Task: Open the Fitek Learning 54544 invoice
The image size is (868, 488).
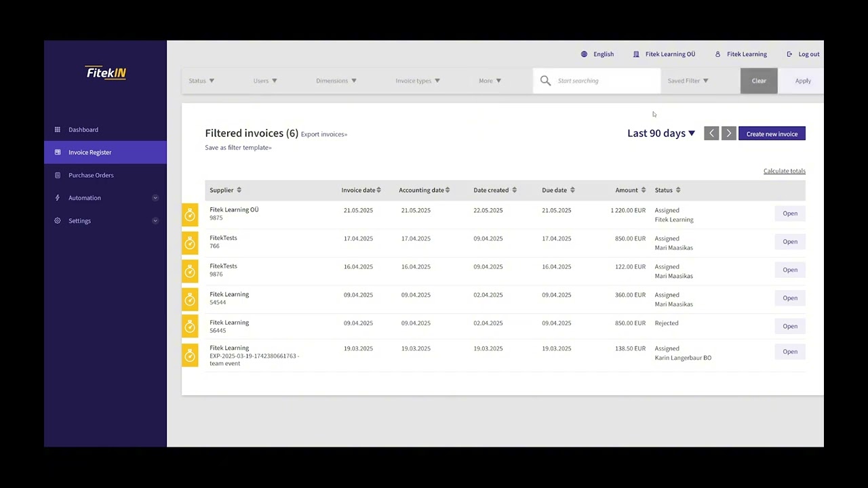Action: 790,298
